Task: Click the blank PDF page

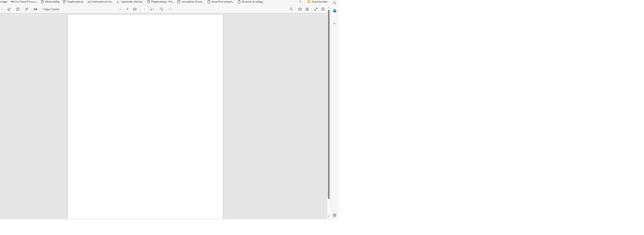Action: coord(145,117)
